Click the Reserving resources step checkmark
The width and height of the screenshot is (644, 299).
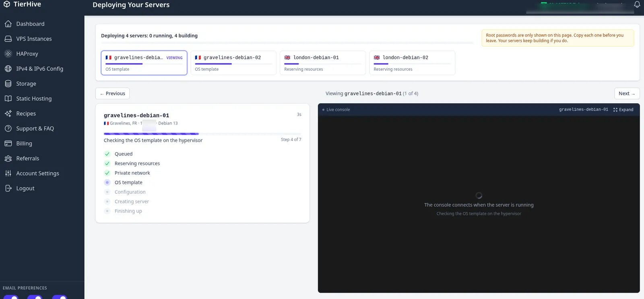tap(107, 164)
